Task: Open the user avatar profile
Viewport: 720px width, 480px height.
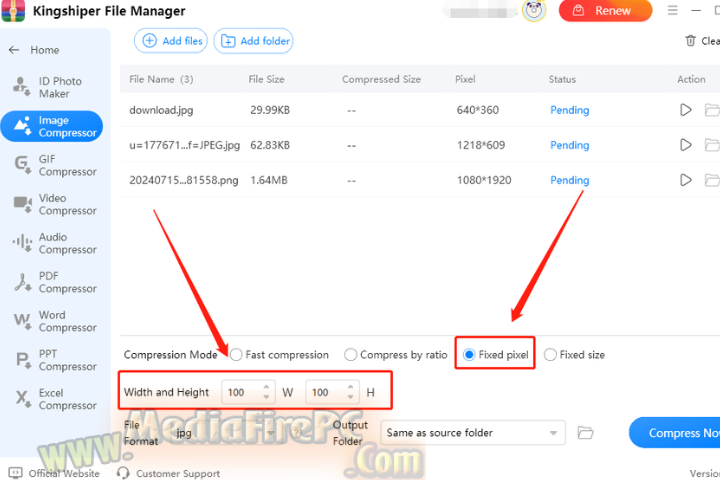Action: tap(534, 10)
